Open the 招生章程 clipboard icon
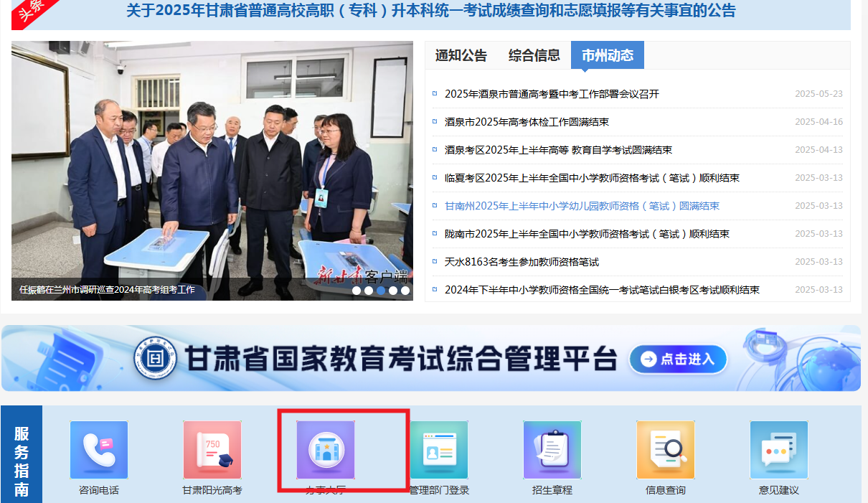 coord(552,450)
